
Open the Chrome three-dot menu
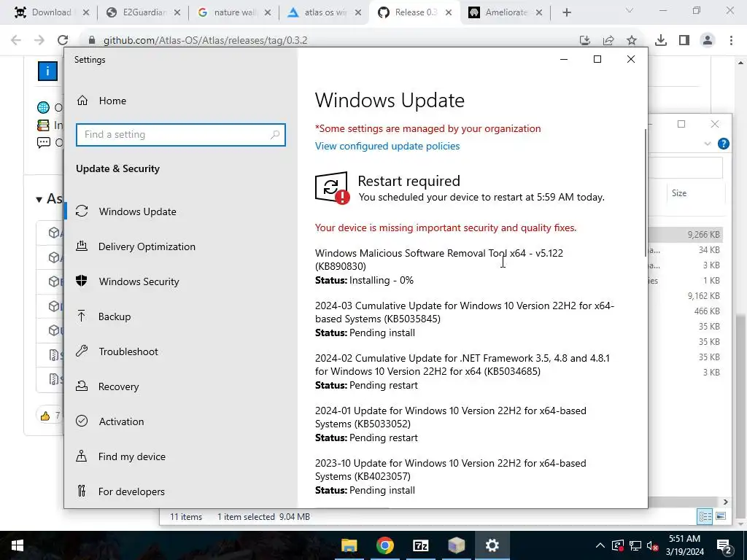click(x=731, y=41)
